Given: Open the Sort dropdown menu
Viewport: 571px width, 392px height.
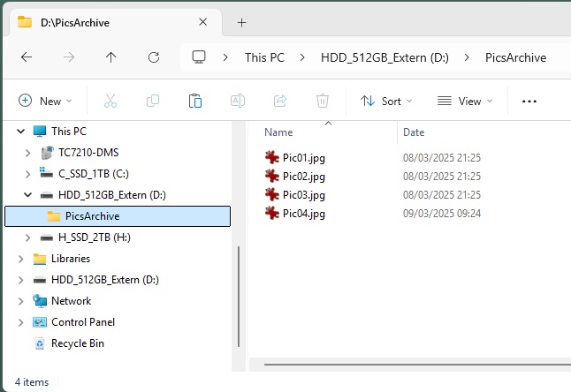Looking at the screenshot, I should tap(386, 101).
